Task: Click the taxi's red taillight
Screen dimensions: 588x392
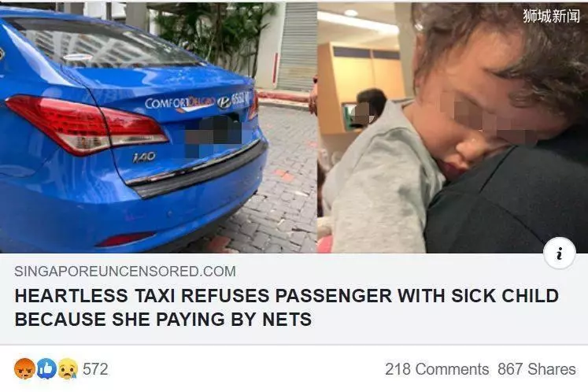Action: [x=87, y=125]
